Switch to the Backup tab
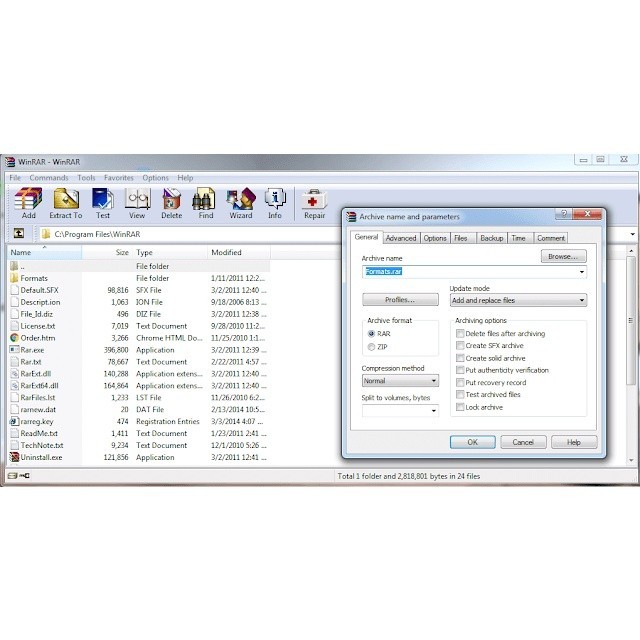Screen dimensions: 640x640 (x=491, y=238)
